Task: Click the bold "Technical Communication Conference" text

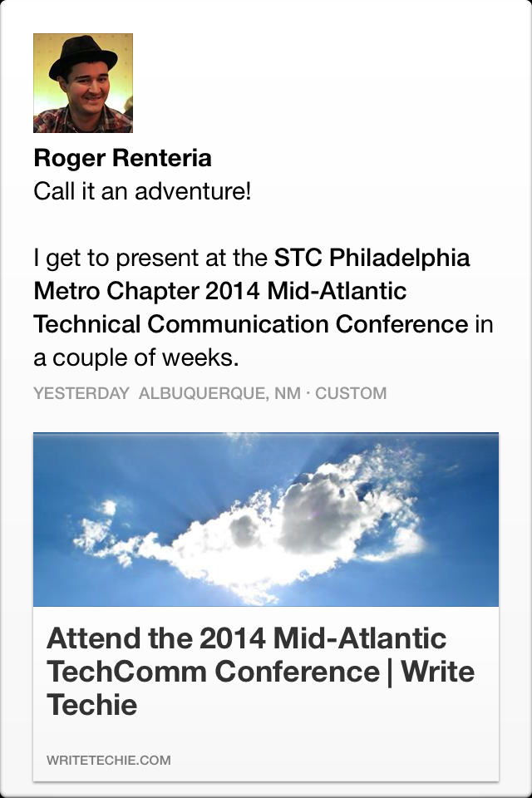Action: pos(250,324)
